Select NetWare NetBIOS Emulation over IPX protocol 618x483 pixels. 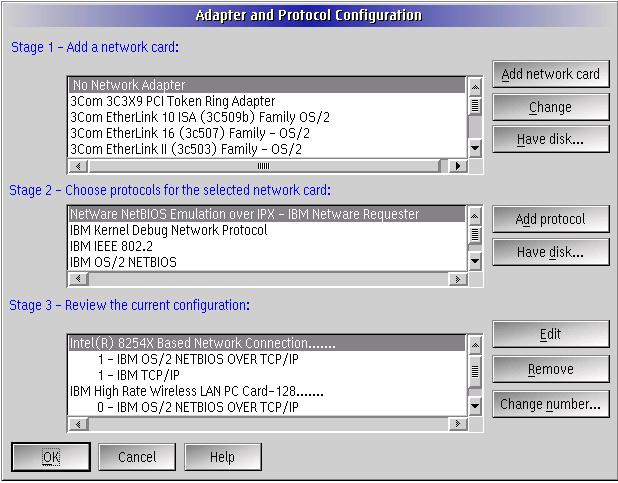(267, 214)
